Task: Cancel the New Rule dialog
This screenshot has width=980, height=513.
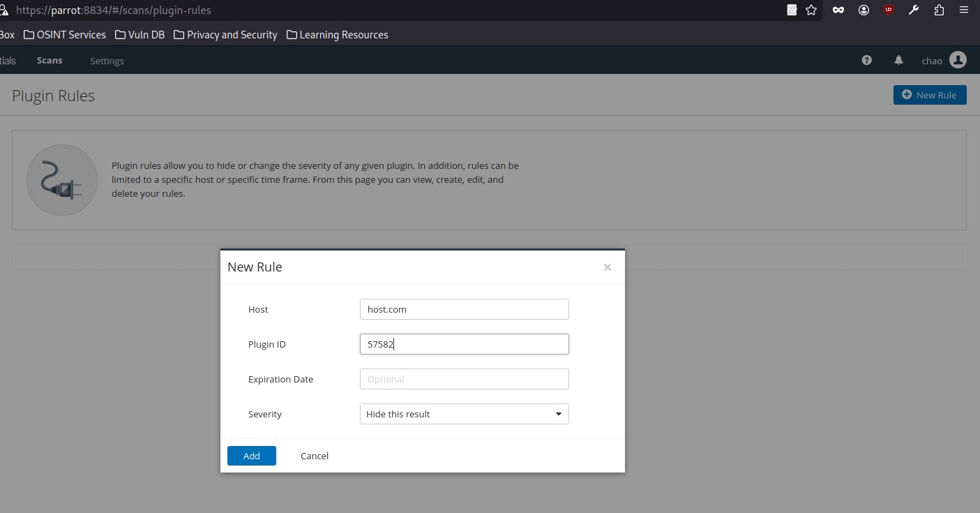Action: point(314,456)
